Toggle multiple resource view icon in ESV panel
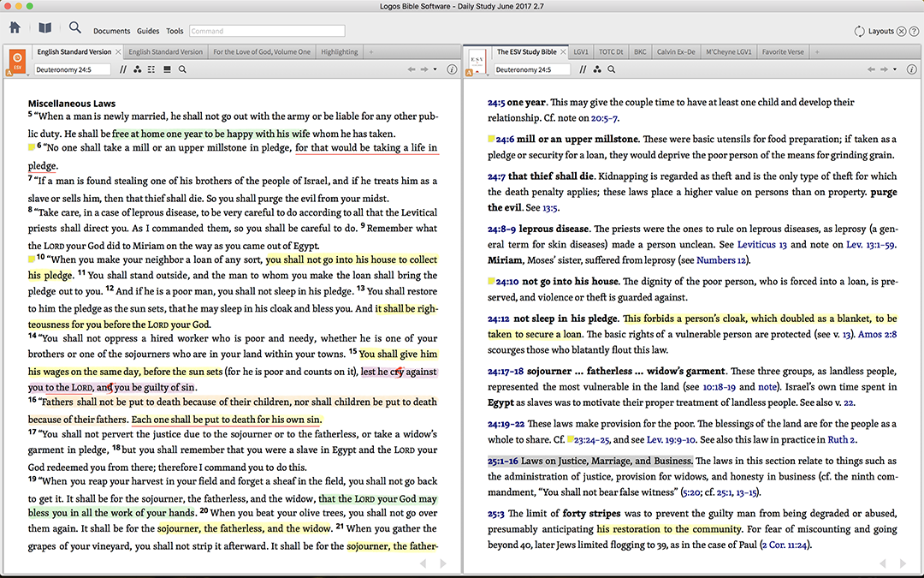924x578 pixels. [151, 69]
